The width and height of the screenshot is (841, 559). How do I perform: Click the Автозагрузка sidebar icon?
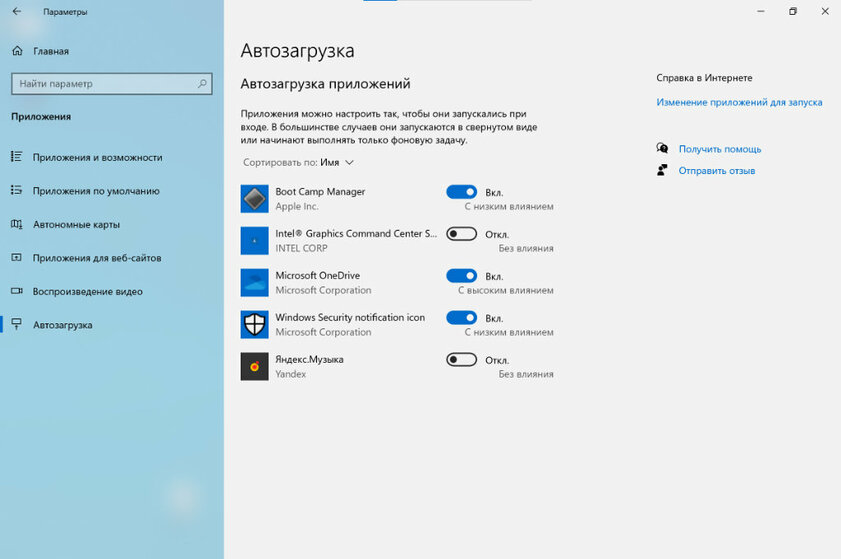click(x=17, y=324)
